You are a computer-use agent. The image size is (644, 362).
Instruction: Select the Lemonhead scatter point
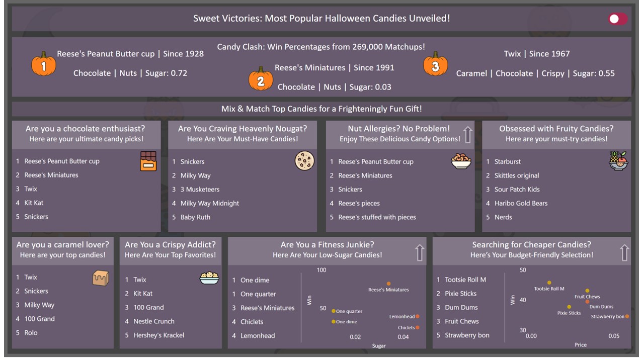click(418, 316)
